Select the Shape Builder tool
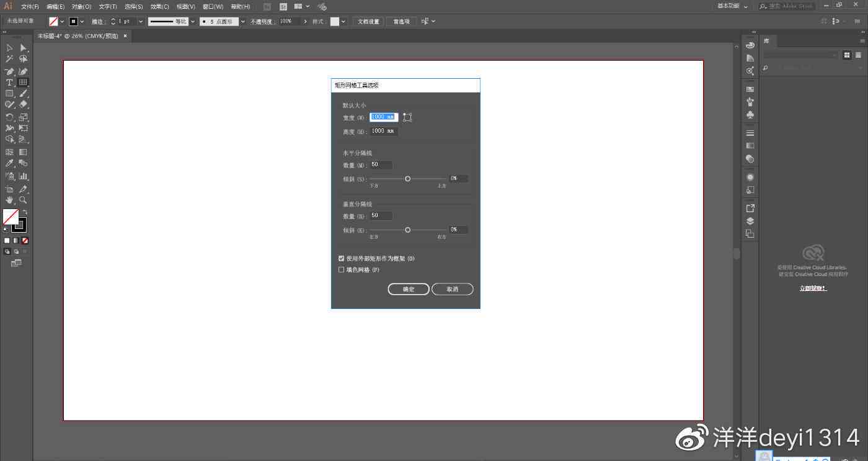 [9, 140]
